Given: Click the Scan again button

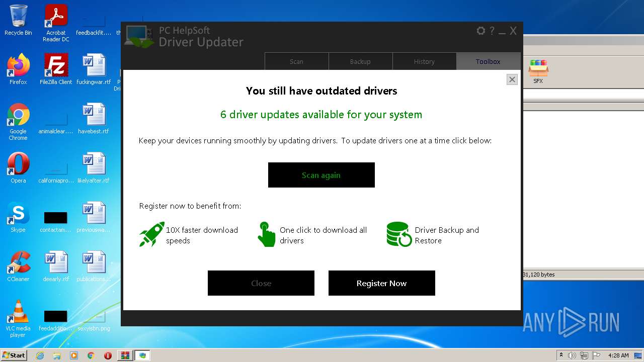Looking at the screenshot, I should click(x=321, y=175).
